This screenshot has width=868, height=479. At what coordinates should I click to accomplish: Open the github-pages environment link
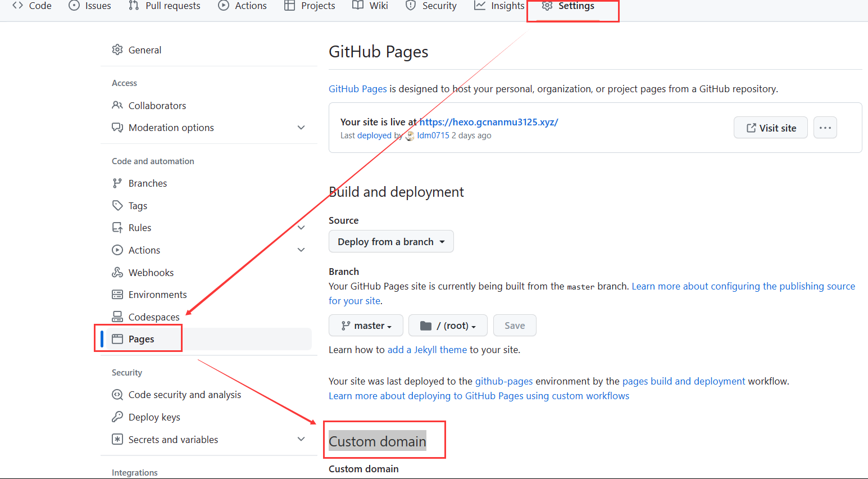[x=504, y=381]
